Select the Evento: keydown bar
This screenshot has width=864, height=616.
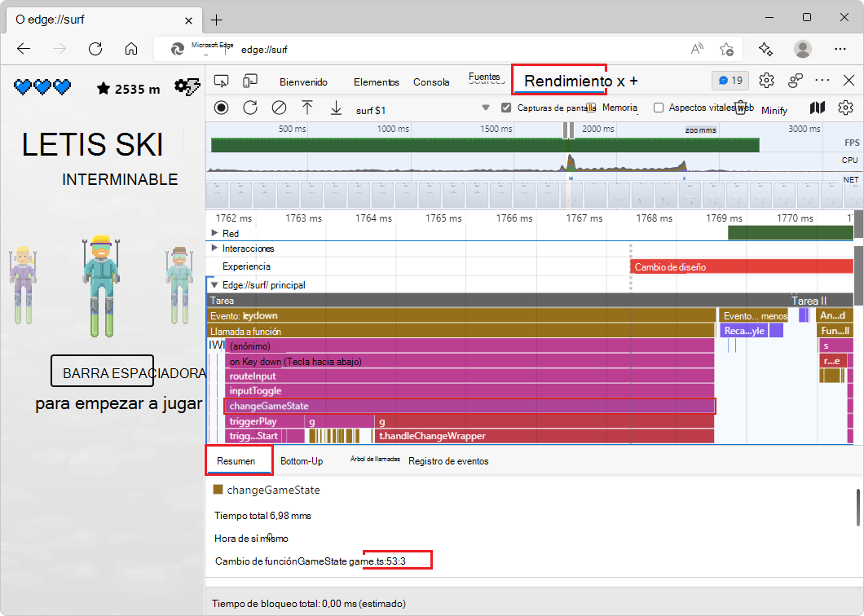click(x=462, y=315)
